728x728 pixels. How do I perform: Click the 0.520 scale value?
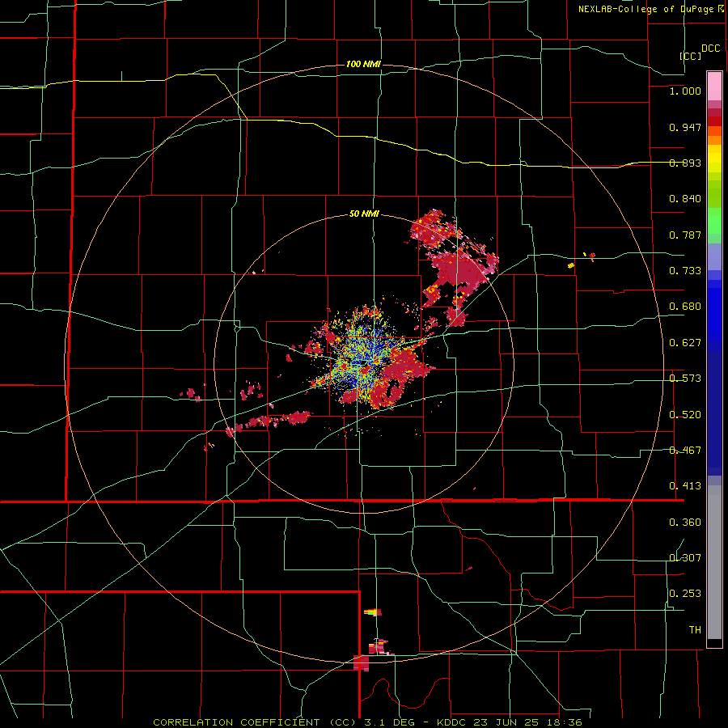coord(685,415)
